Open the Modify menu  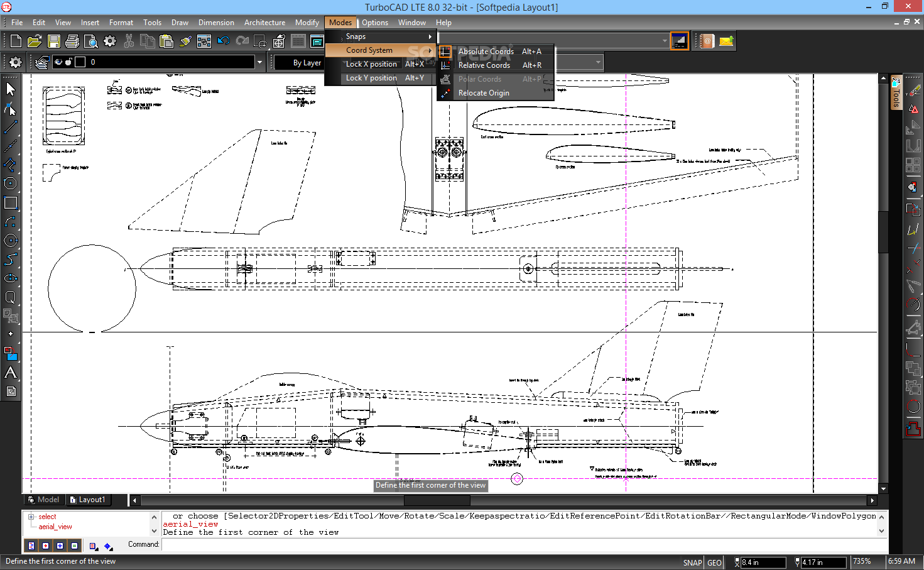307,23
